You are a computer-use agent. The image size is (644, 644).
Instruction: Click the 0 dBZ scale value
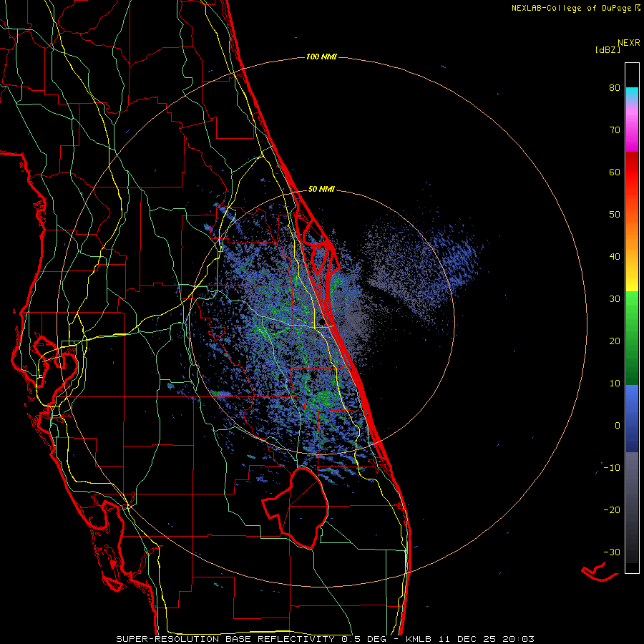[618, 426]
